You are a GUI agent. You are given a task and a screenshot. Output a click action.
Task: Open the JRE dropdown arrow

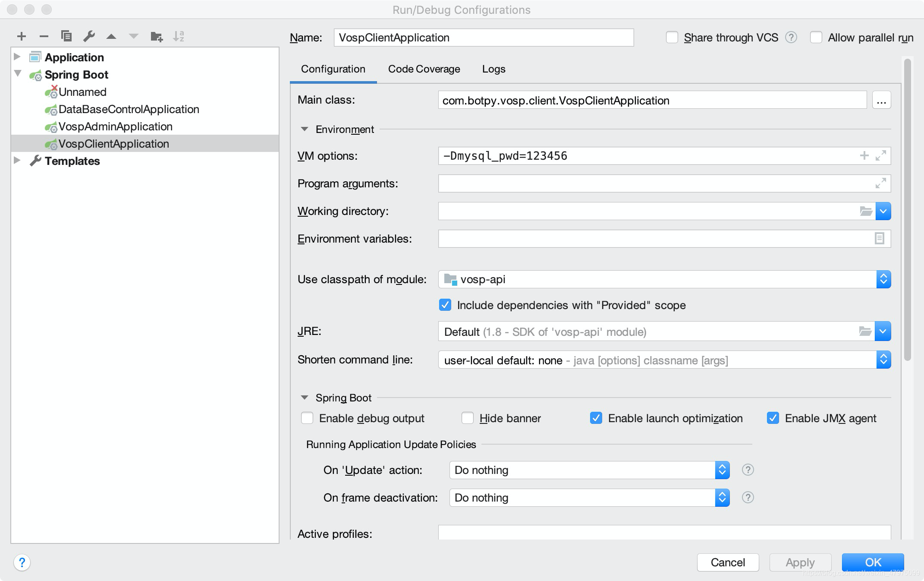pyautogui.click(x=883, y=332)
